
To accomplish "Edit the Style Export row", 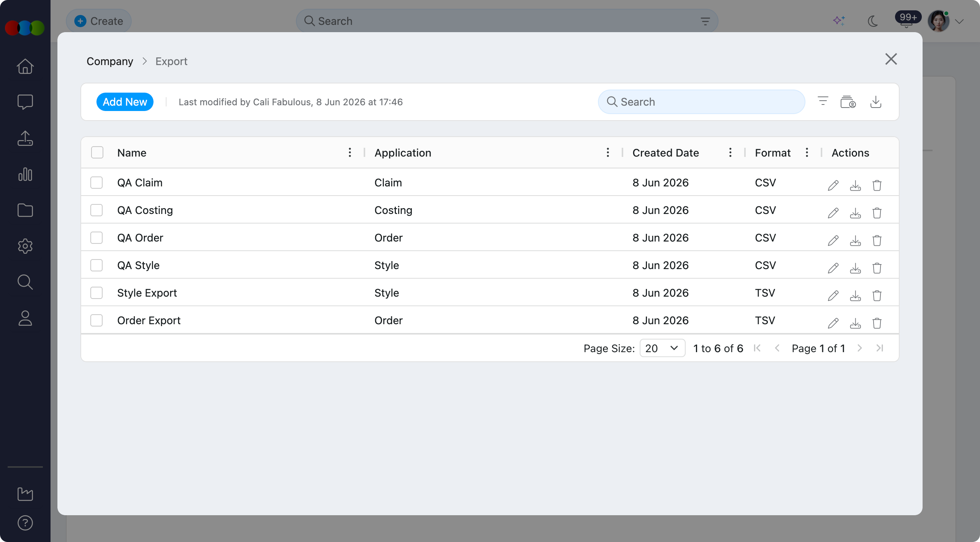I will click(x=833, y=296).
